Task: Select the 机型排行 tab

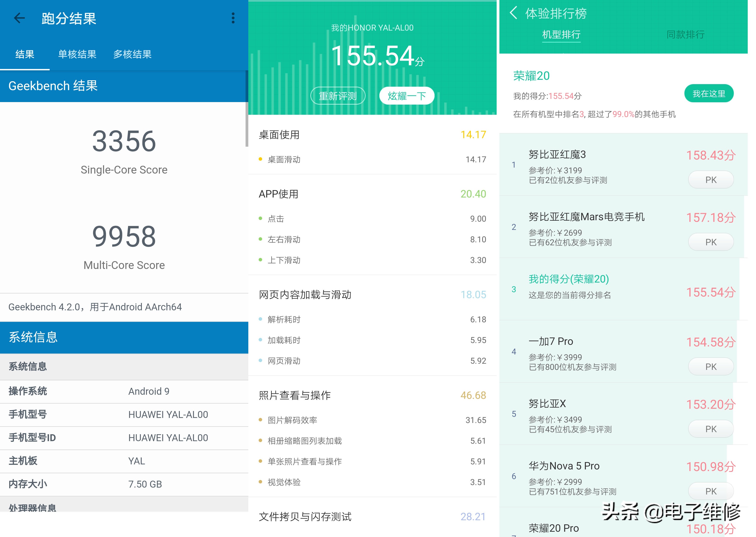Action: [x=561, y=34]
